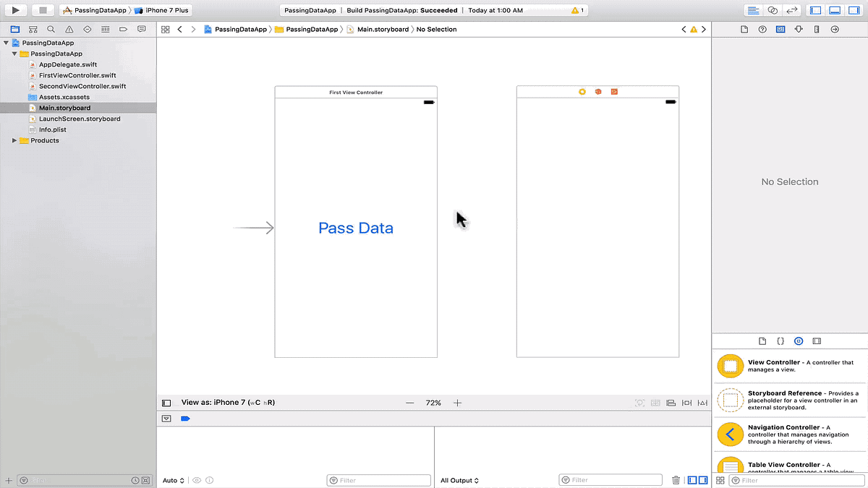
Task: Click the Align constraints icon
Action: (671, 403)
